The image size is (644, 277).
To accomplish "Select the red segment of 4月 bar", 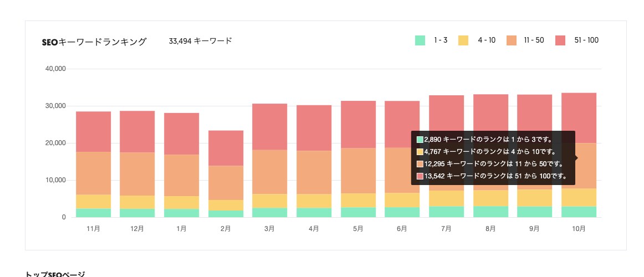I will tap(314, 128).
